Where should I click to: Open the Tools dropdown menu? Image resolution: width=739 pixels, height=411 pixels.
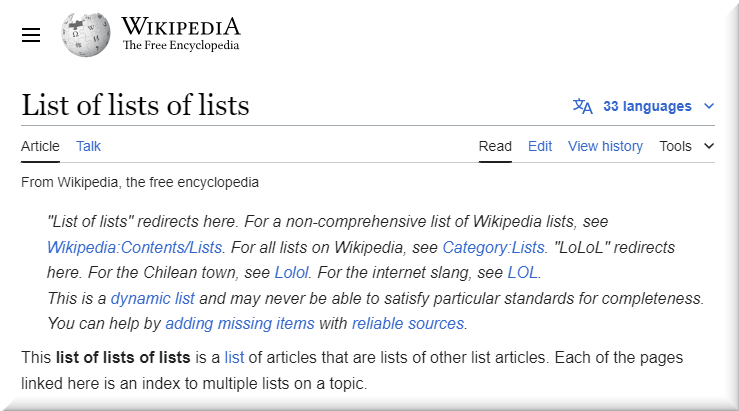(x=686, y=146)
